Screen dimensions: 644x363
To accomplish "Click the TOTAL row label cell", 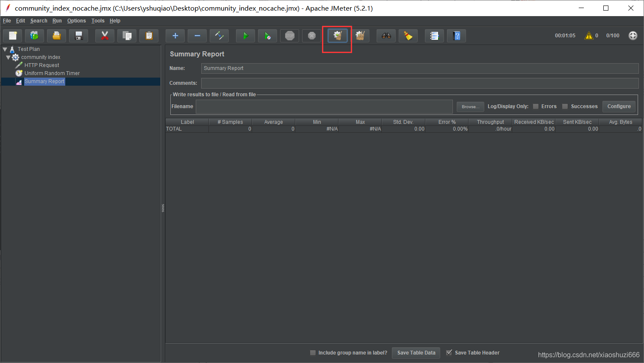I will (187, 129).
